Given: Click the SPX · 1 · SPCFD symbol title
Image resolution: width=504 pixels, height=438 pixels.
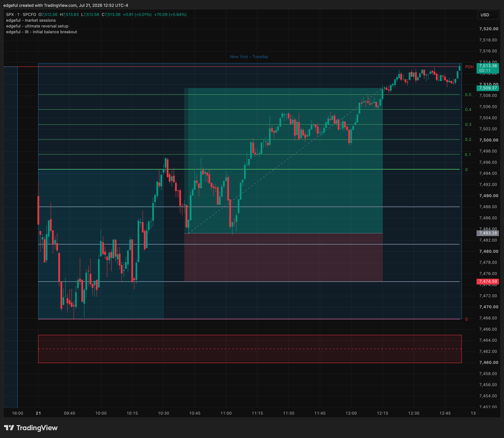Looking at the screenshot, I should point(21,15).
